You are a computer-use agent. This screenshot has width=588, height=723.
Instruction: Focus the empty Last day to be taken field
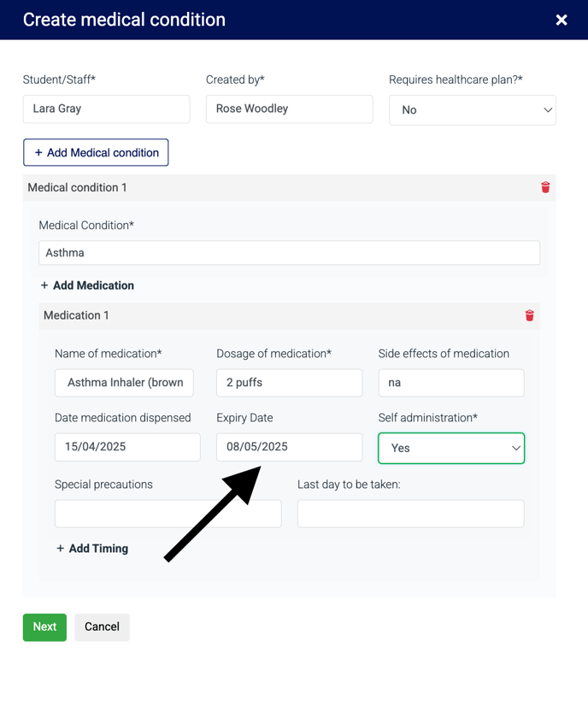[410, 514]
